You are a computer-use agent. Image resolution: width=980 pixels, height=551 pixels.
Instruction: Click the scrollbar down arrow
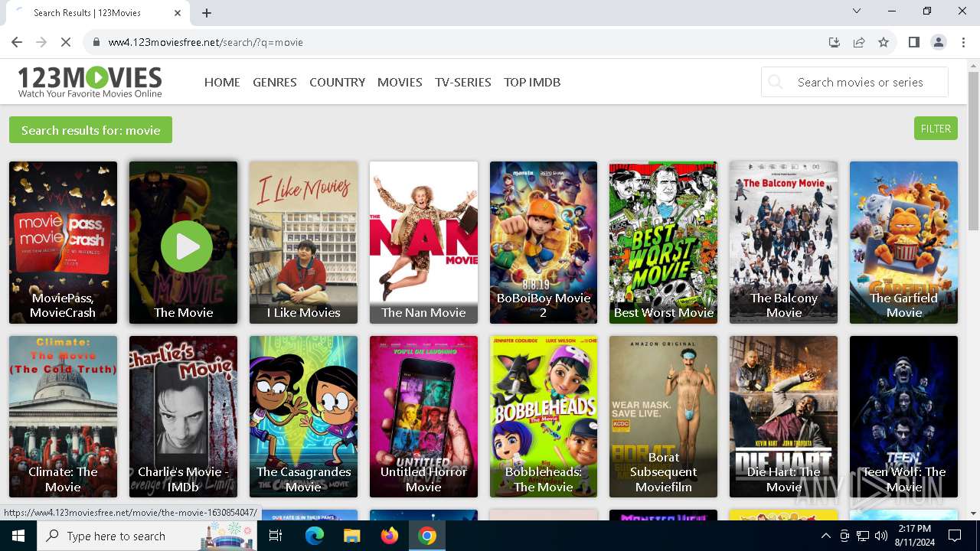973,514
